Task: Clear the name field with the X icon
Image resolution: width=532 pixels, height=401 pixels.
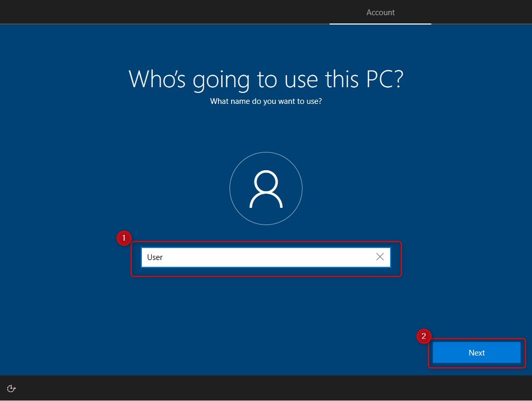Action: click(380, 257)
